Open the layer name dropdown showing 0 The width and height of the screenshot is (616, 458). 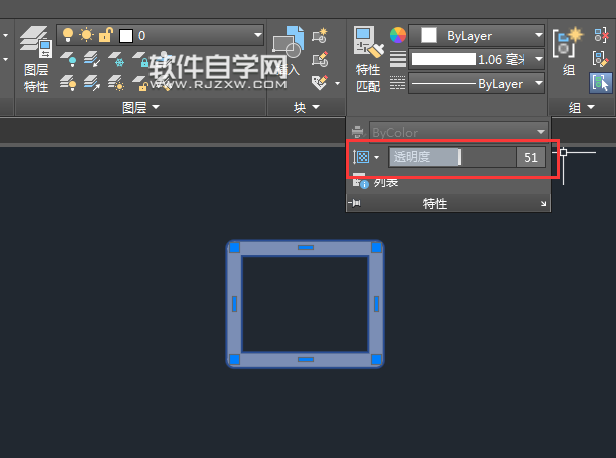coord(191,35)
